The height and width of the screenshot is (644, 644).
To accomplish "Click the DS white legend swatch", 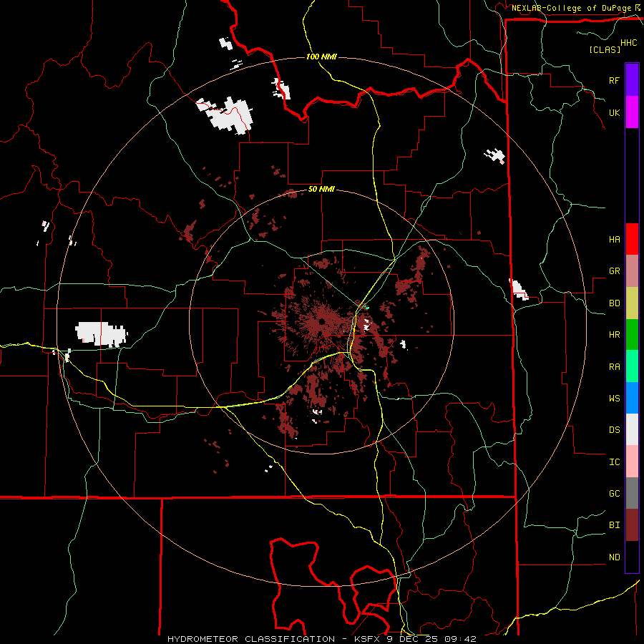I will [x=632, y=429].
